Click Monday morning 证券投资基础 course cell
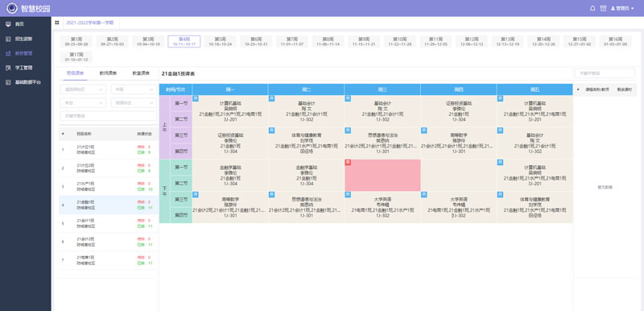 [230, 143]
